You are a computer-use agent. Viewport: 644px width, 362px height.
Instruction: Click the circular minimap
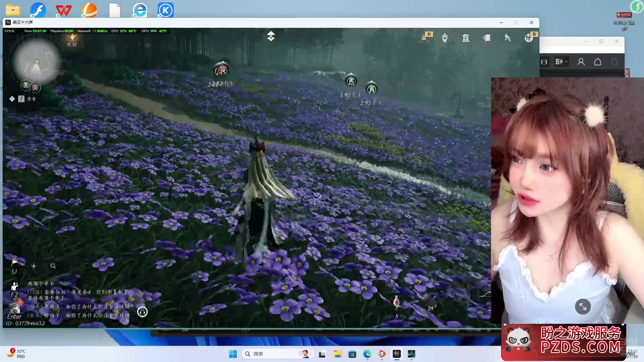(36, 62)
